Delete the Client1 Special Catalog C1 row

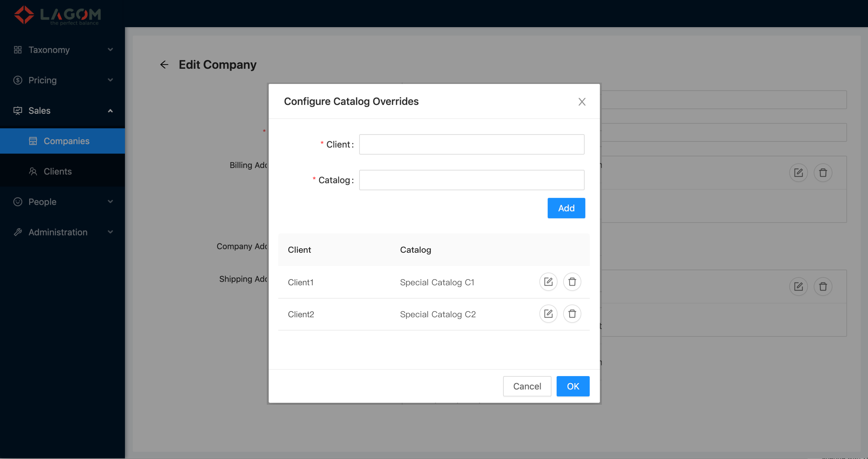click(x=572, y=282)
